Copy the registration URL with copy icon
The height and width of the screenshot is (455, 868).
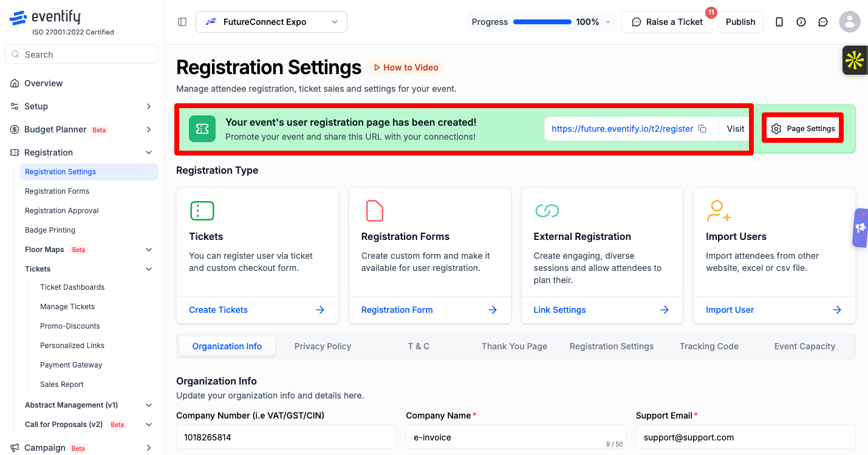702,129
